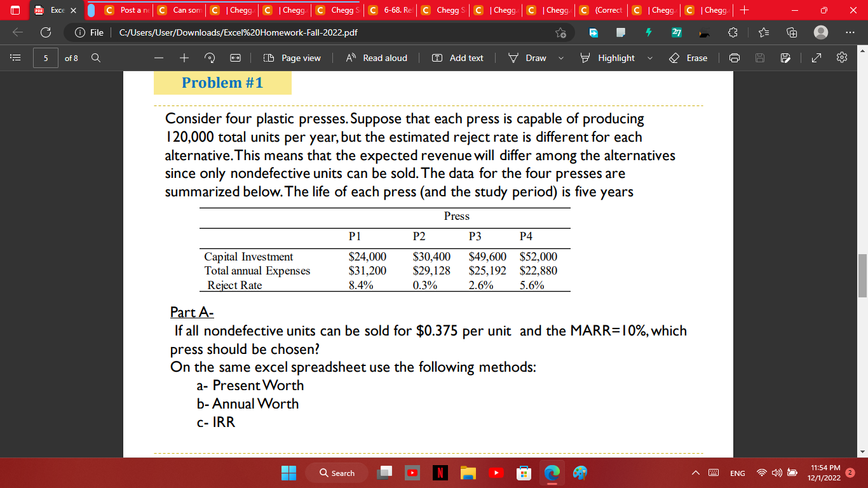Screen dimensions: 868x488
Task: Open PDF viewer settings gear
Action: tap(841, 58)
